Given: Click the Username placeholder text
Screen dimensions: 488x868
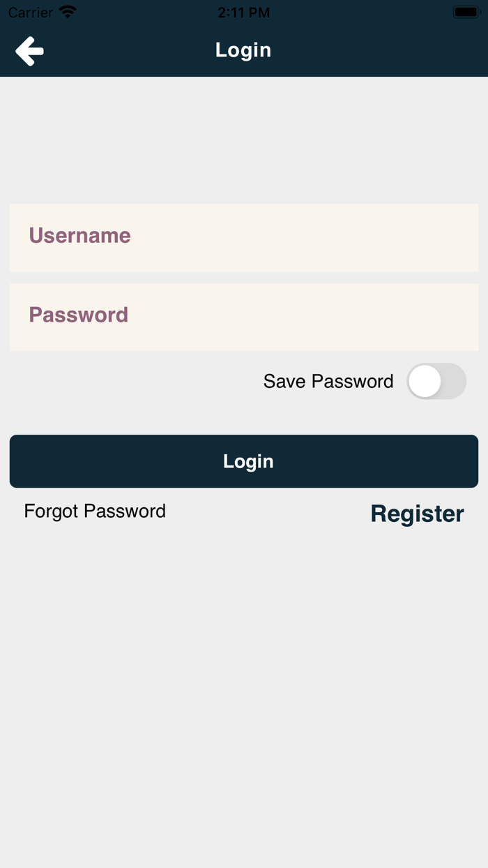Looking at the screenshot, I should (79, 236).
